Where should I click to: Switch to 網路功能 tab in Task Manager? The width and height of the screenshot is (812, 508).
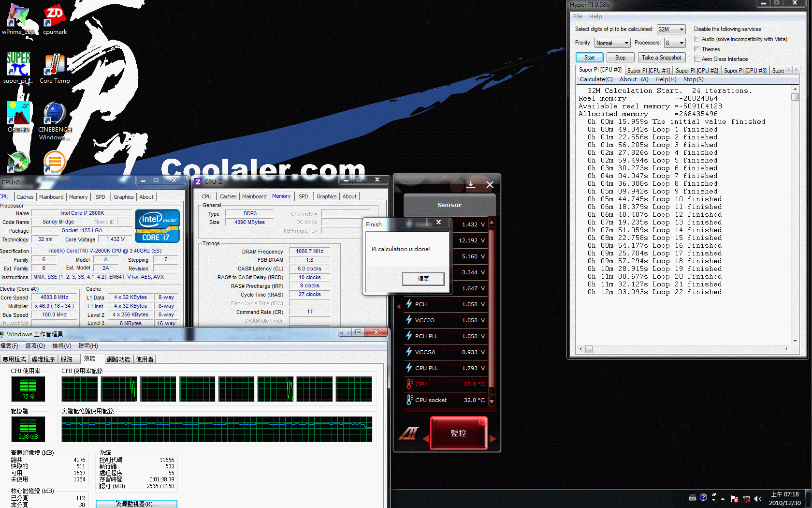click(x=118, y=359)
